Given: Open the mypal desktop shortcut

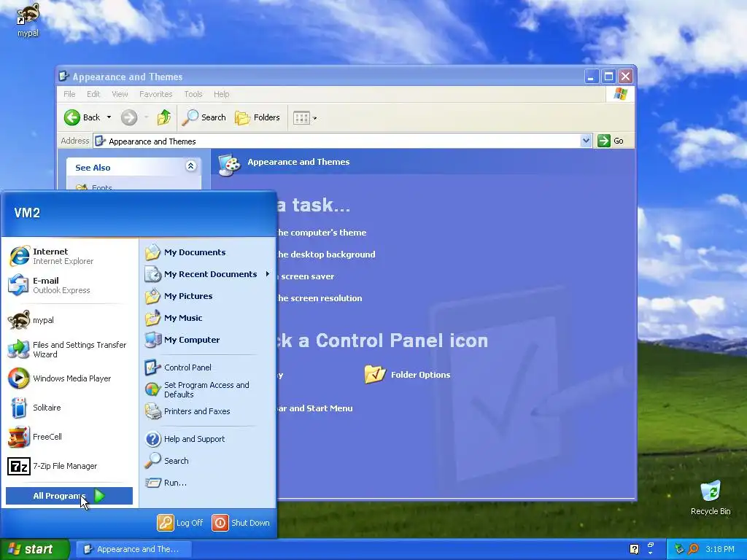Looking at the screenshot, I should (x=28, y=20).
